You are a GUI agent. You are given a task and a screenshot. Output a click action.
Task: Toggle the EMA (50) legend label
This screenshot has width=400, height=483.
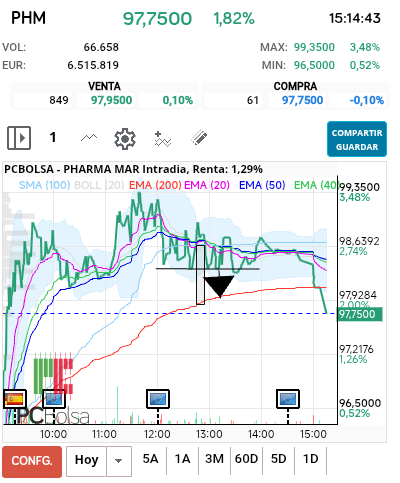click(x=262, y=185)
